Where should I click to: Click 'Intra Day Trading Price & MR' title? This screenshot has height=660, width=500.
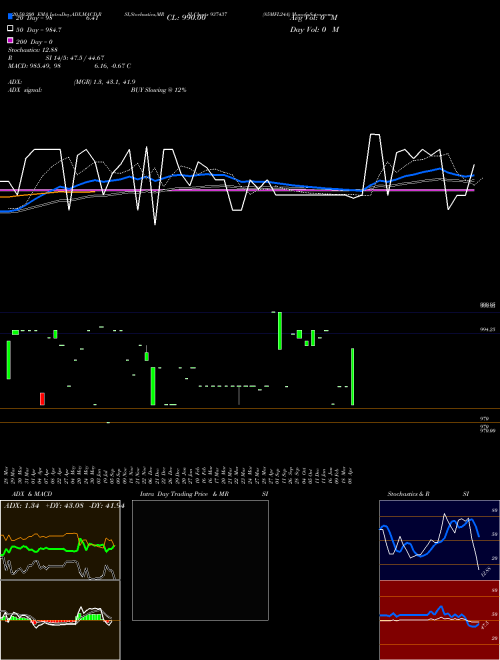coord(184,494)
